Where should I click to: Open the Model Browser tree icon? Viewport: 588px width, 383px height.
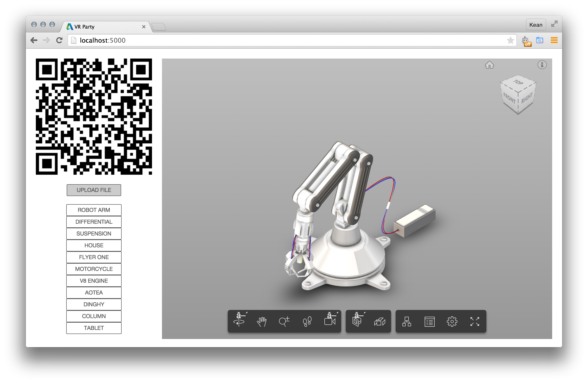(x=407, y=322)
